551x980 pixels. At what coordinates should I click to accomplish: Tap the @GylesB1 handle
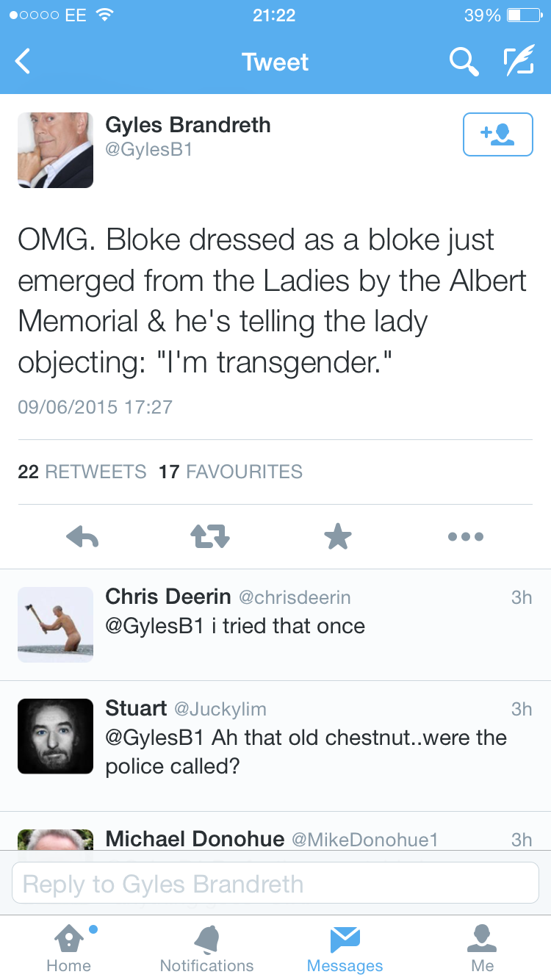point(149,149)
